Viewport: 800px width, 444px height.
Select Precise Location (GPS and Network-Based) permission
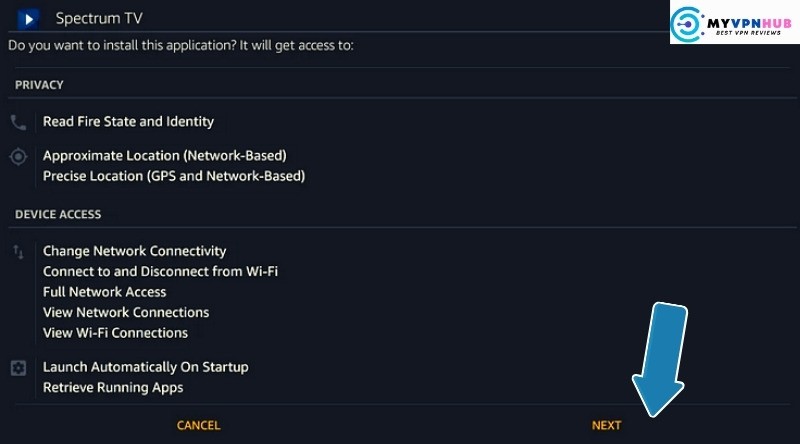[173, 176]
